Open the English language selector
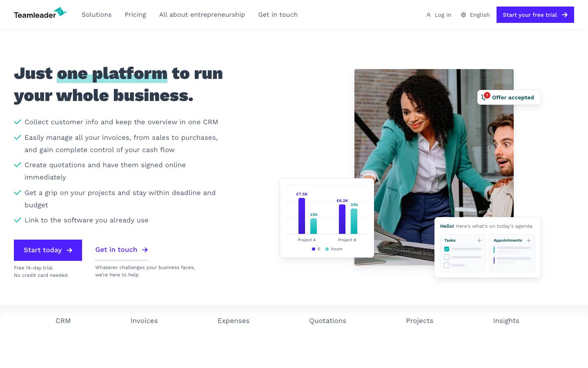This screenshot has width=588, height=368. coord(475,15)
